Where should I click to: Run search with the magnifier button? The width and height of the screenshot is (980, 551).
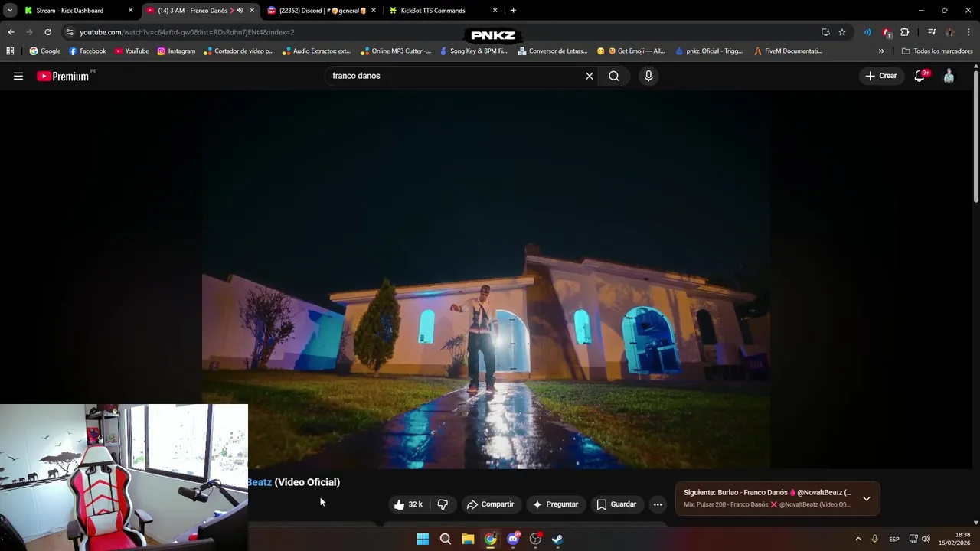614,76
